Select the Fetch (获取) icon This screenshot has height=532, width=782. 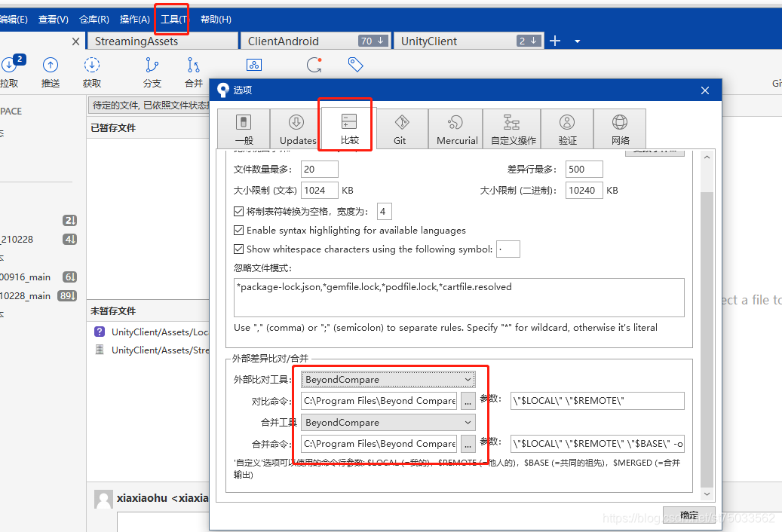pyautogui.click(x=91, y=71)
